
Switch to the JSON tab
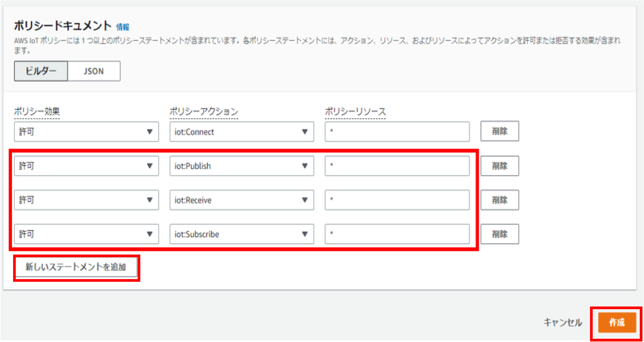click(94, 71)
